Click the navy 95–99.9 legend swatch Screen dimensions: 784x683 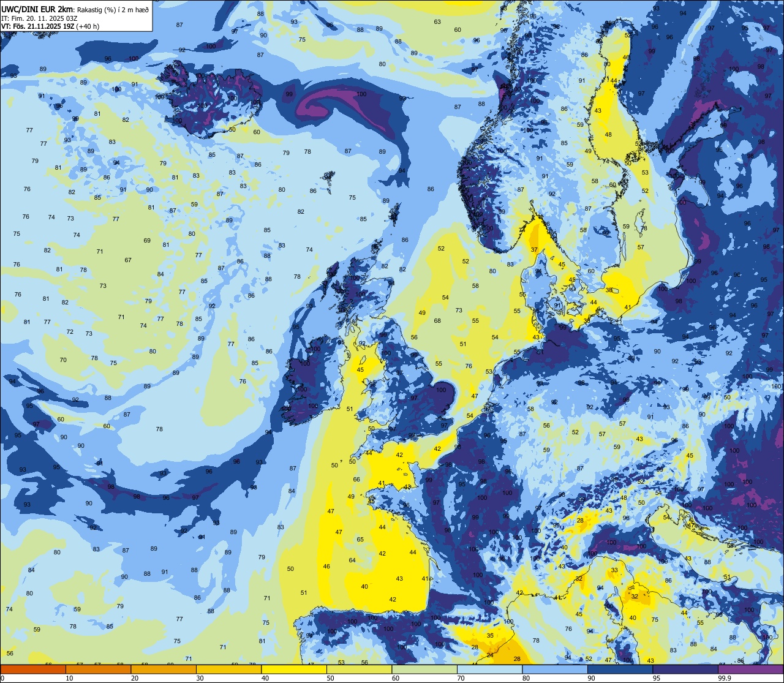[x=685, y=670]
